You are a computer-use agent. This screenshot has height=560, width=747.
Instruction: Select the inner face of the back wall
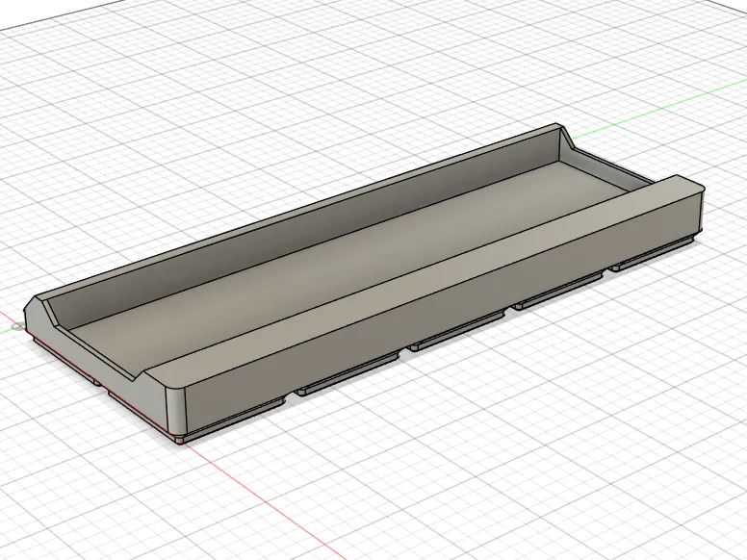click(305, 233)
